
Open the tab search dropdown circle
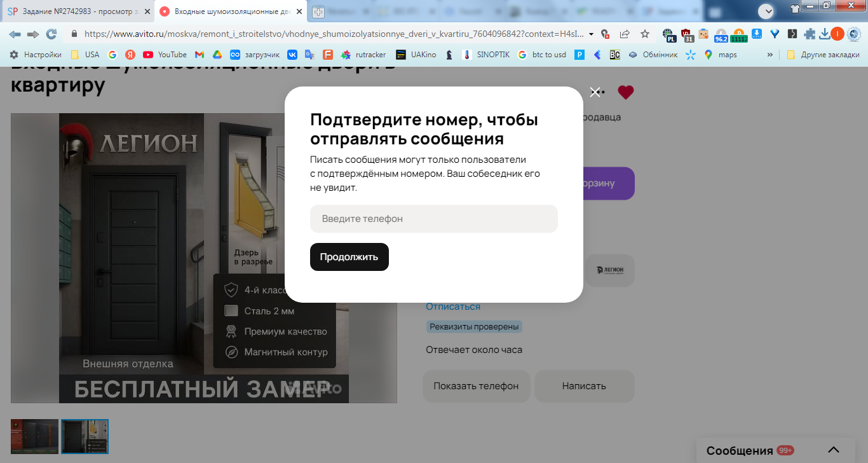click(x=766, y=11)
